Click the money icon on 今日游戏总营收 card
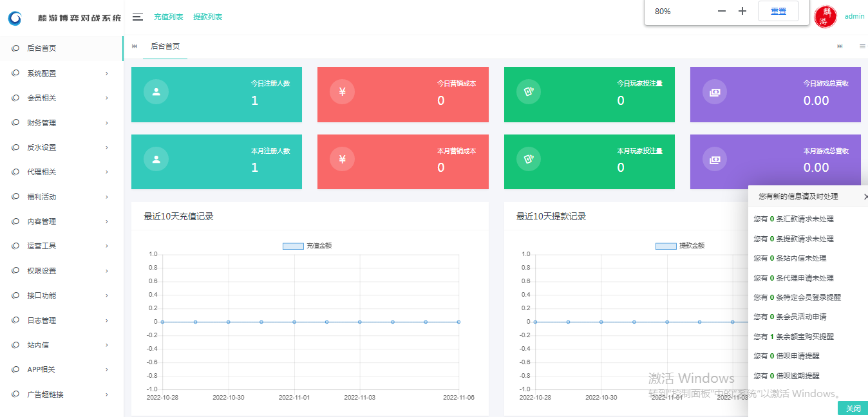This screenshot has width=868, height=417. click(x=715, y=92)
